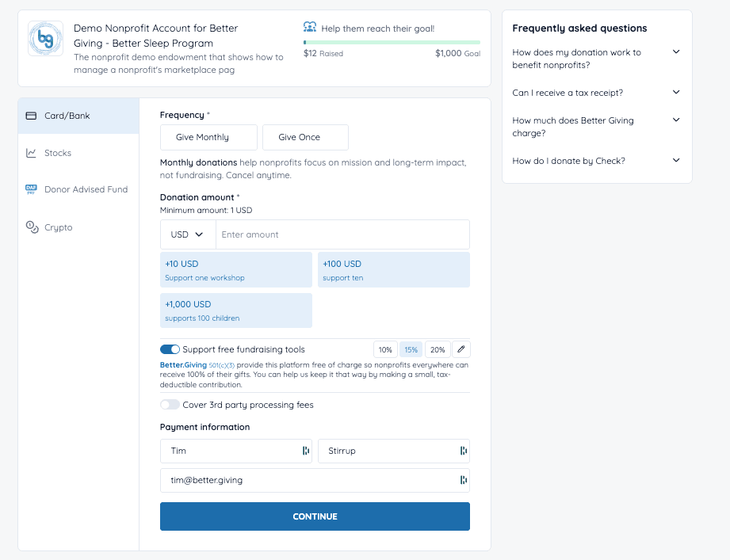Click the Donor Advised Fund DAF icon

click(x=31, y=189)
